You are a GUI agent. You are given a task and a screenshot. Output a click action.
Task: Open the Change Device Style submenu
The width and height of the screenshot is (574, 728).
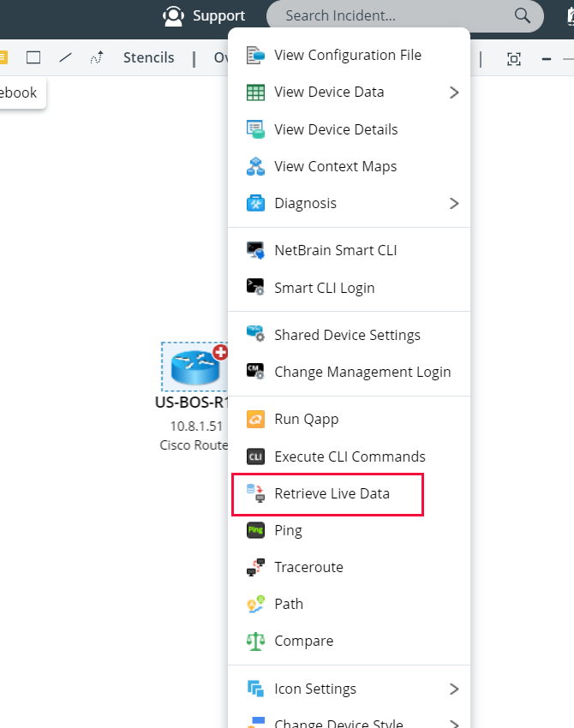[x=338, y=722]
